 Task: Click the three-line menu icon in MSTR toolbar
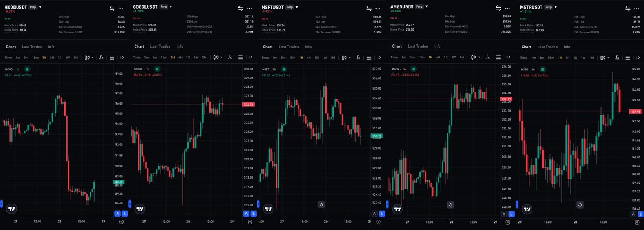[627, 57]
